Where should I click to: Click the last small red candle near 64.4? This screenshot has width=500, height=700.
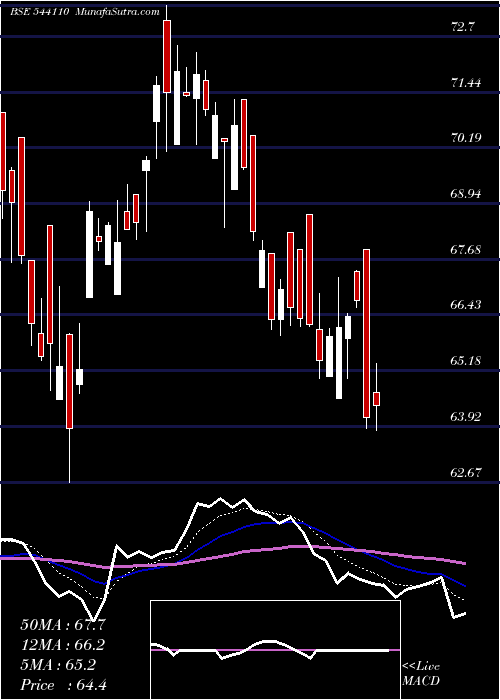(376, 399)
